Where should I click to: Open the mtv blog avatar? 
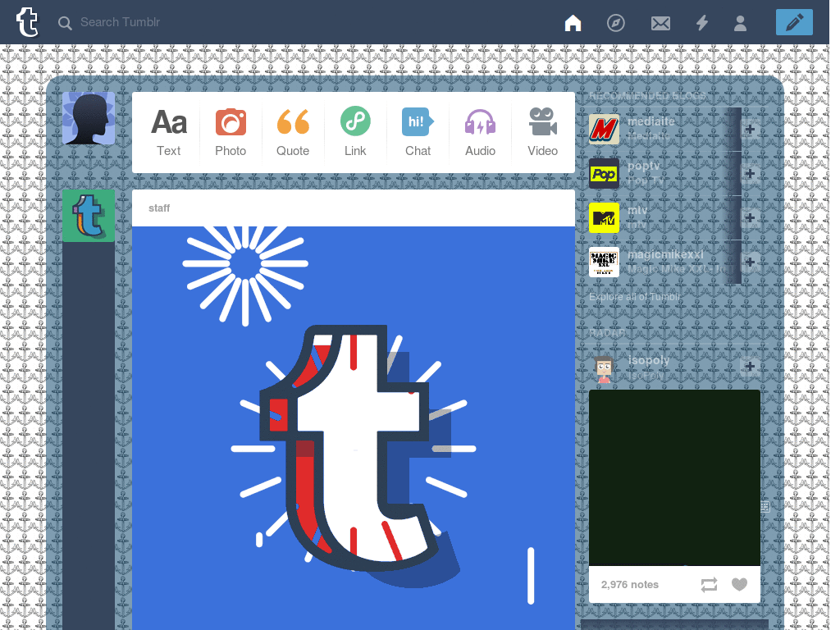tap(604, 218)
